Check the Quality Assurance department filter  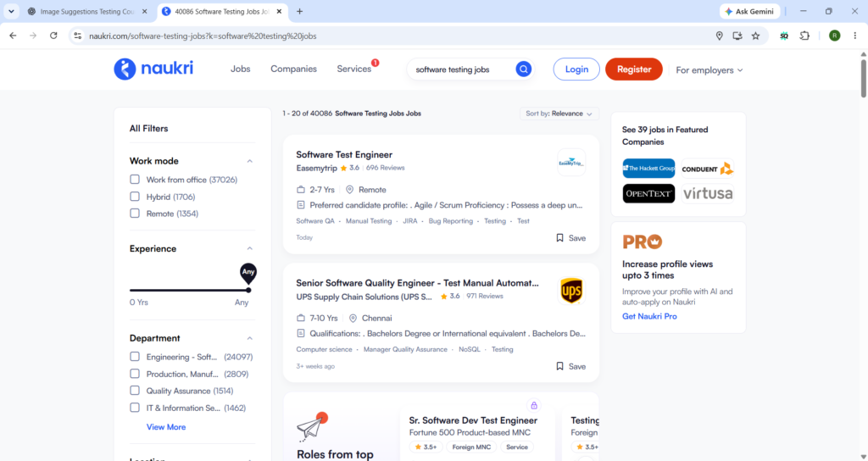coord(135,390)
